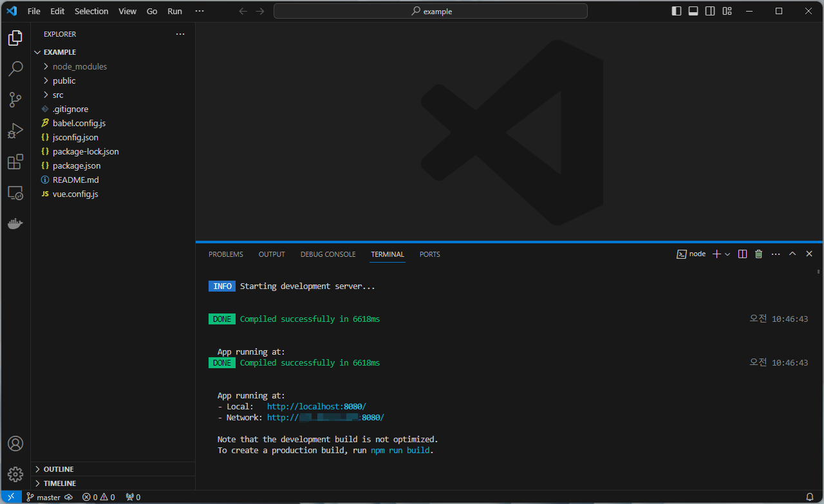Open the File menu
The image size is (824, 504).
point(33,11)
